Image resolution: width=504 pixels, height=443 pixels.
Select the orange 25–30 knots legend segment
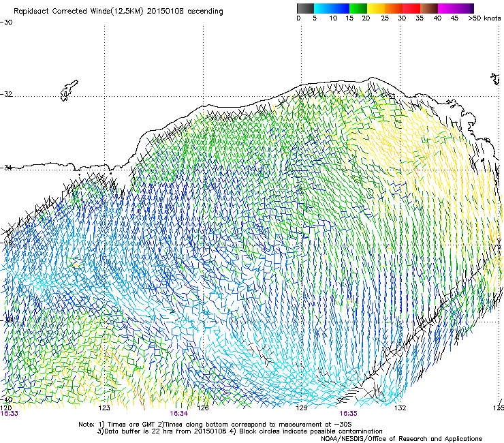coord(394,8)
